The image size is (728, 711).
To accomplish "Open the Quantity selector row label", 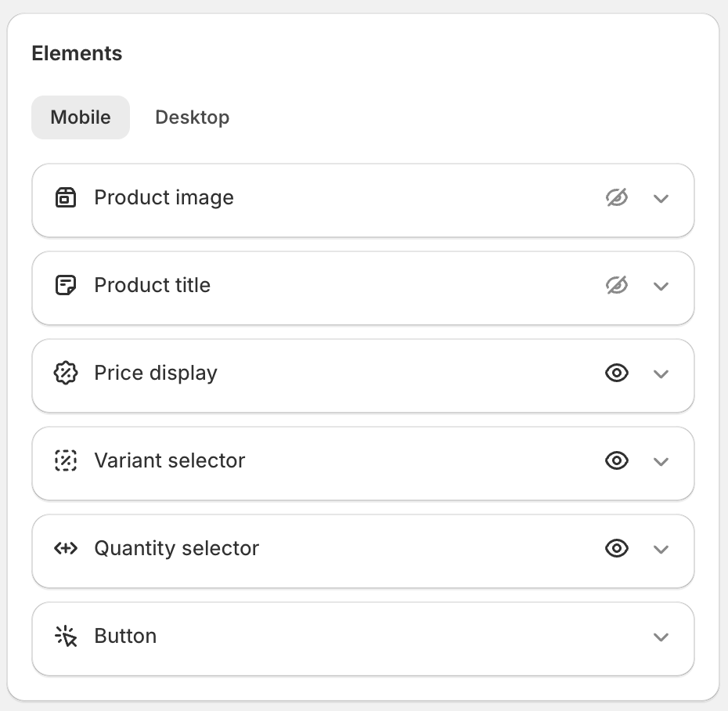I will [x=176, y=548].
